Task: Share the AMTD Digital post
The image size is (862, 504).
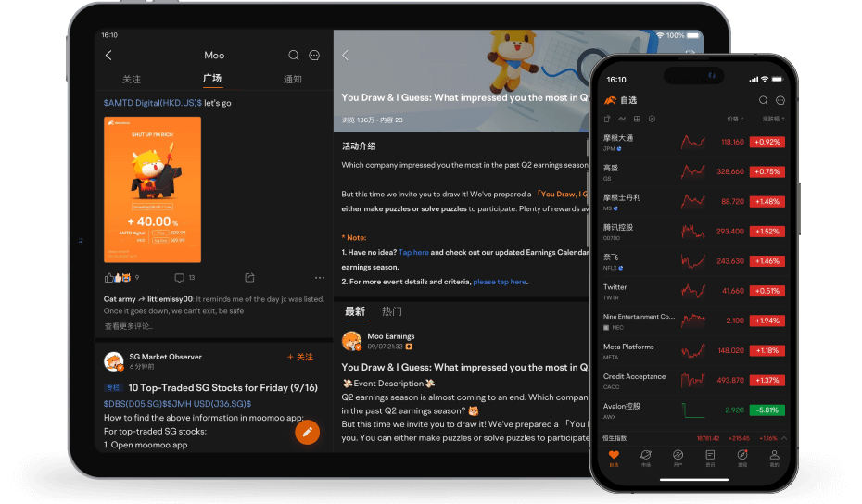Action: (x=249, y=277)
